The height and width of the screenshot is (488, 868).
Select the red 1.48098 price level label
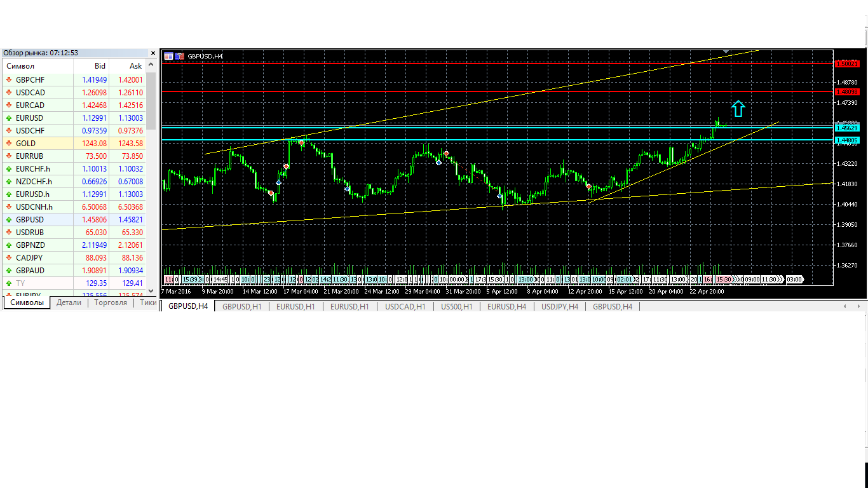coord(847,91)
